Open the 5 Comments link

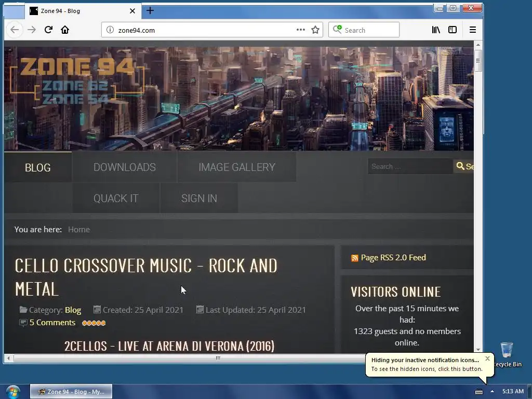[x=52, y=323]
